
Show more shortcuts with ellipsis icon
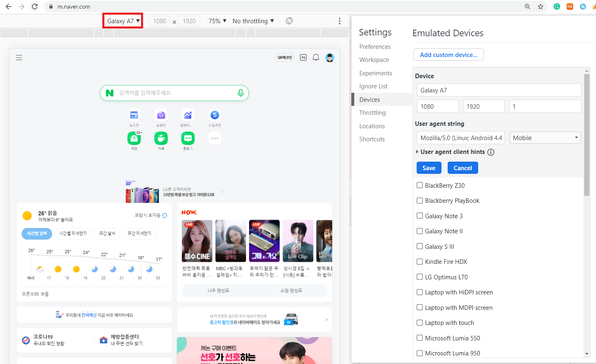(215, 138)
